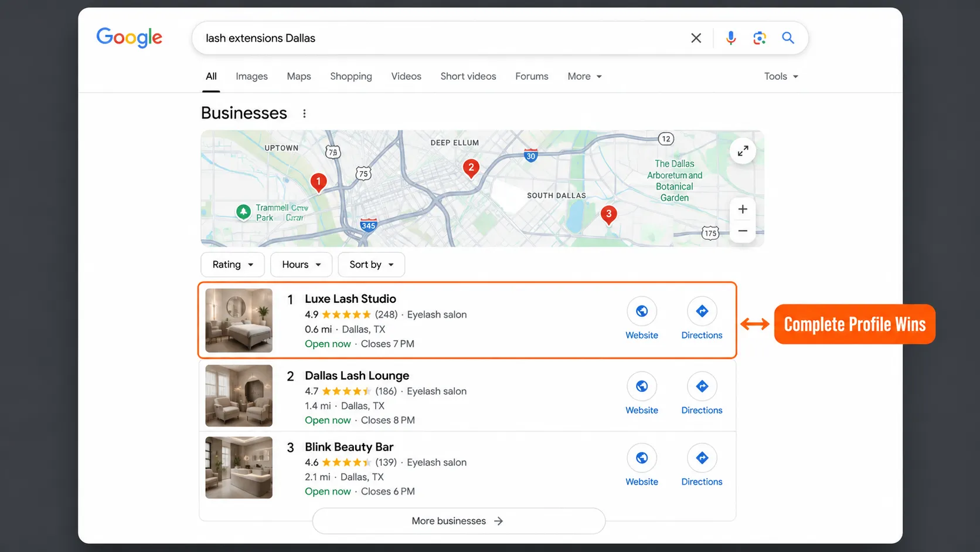Image resolution: width=980 pixels, height=552 pixels.
Task: Open Google Lens image search icon
Action: pos(760,38)
